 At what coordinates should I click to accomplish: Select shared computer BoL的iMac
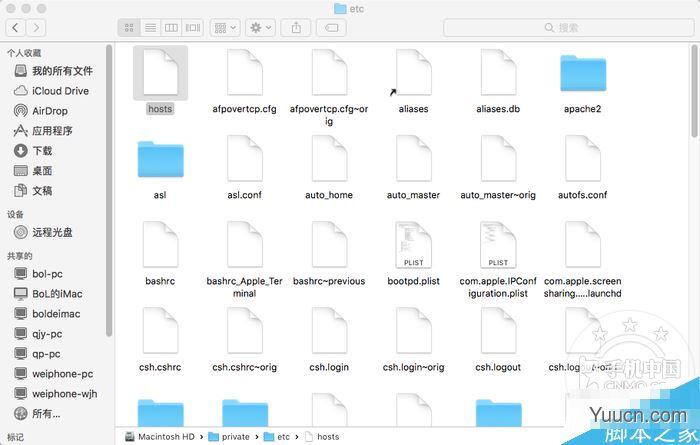pos(48,294)
